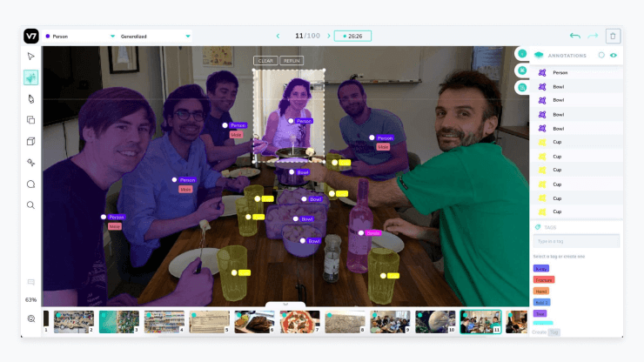Toggle visibility of all annotations eye icon

(614, 55)
